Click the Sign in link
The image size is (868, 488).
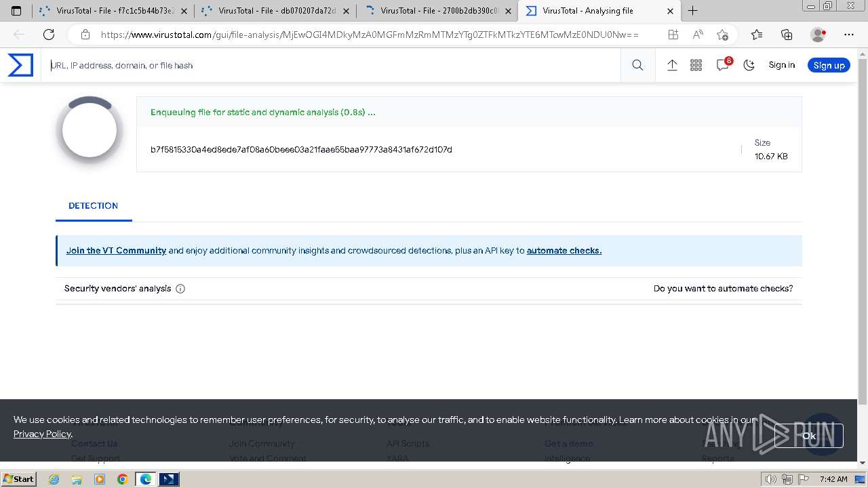[781, 65]
